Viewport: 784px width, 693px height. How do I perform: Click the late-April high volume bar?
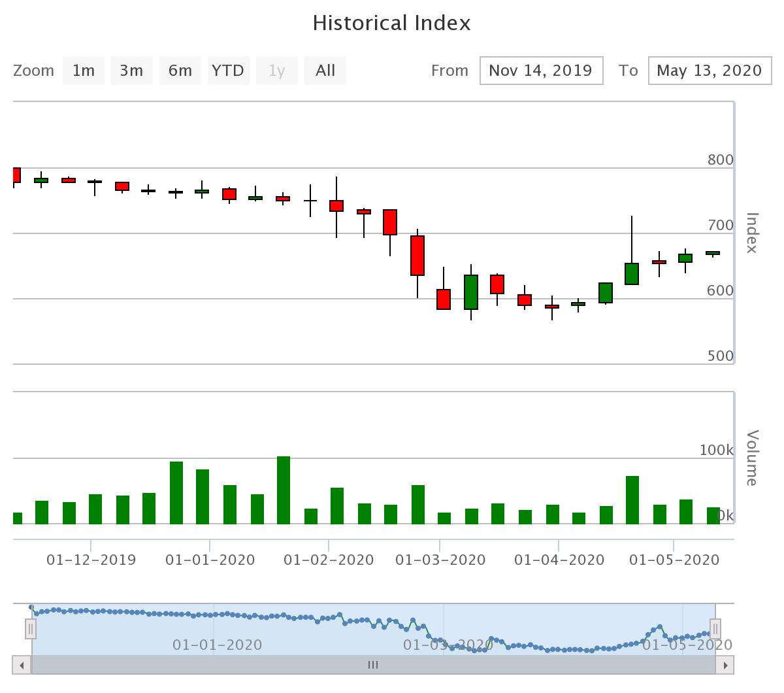click(x=632, y=499)
